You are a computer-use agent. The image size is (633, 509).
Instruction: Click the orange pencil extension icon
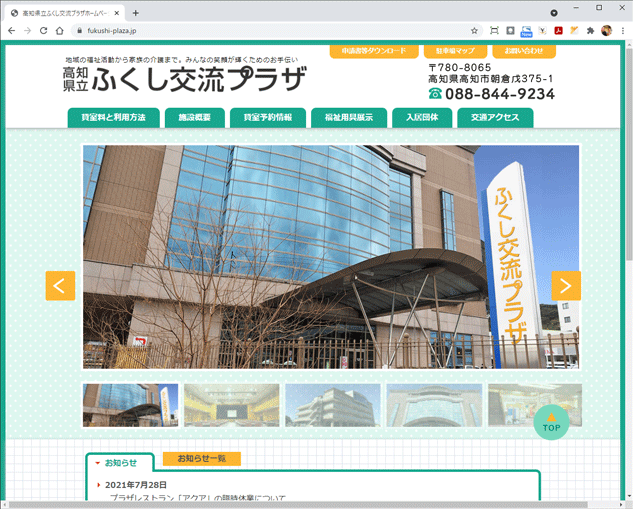pos(574,30)
